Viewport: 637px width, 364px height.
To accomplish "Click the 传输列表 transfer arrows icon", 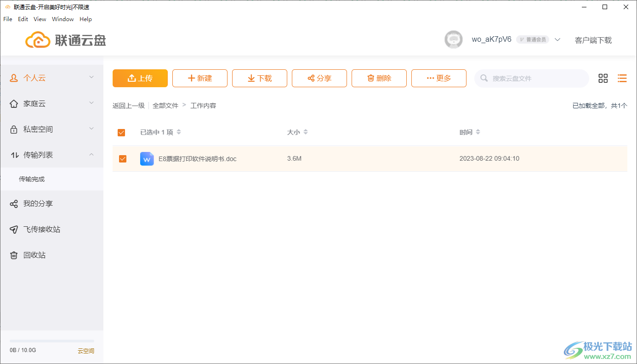I will [x=14, y=155].
